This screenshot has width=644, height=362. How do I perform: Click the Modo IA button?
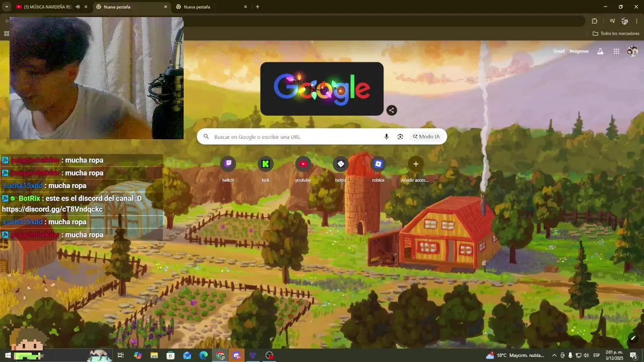pyautogui.click(x=426, y=137)
